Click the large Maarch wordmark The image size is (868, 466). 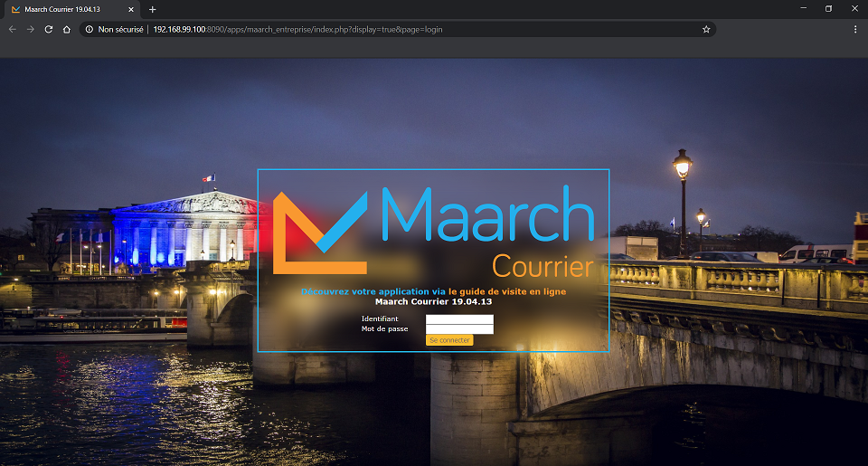(x=487, y=214)
